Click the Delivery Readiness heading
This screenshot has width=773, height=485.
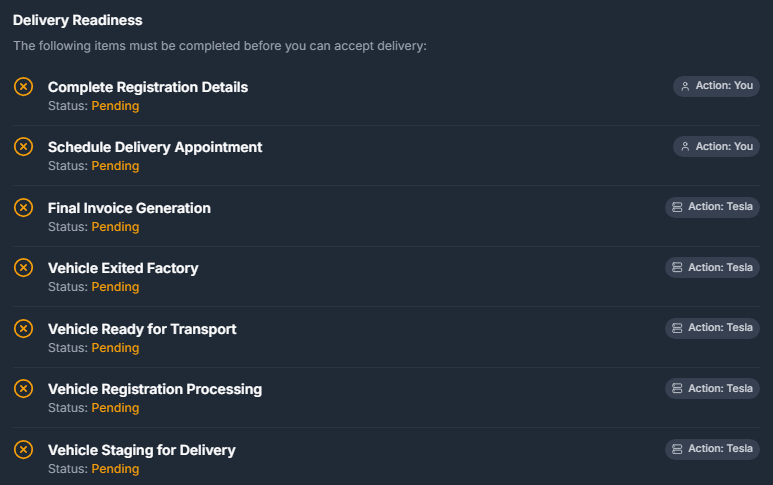click(77, 20)
